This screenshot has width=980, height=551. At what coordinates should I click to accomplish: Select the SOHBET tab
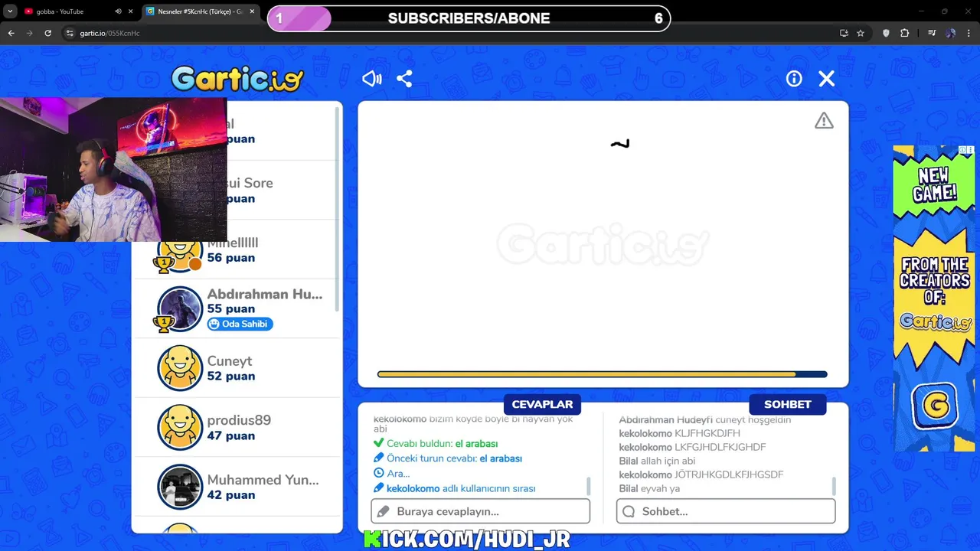(787, 404)
